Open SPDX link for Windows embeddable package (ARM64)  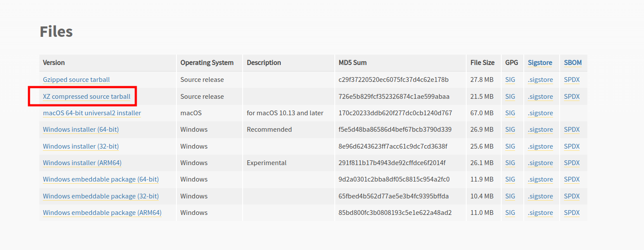[572, 213]
